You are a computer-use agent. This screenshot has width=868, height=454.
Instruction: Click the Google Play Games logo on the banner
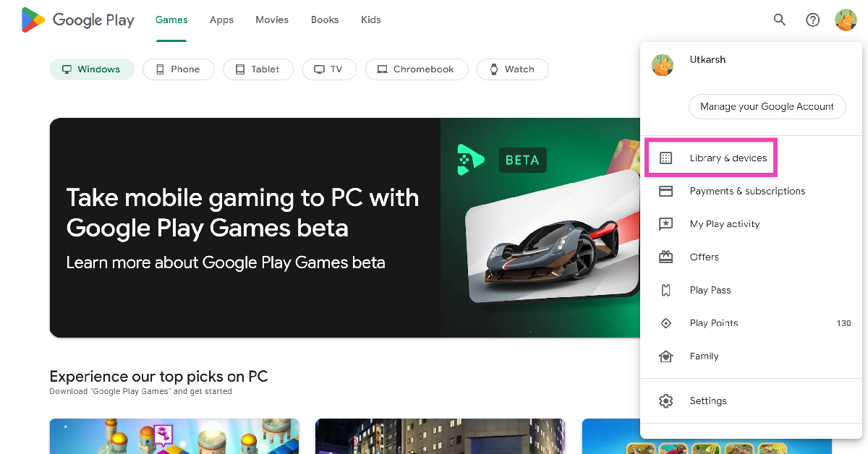pyautogui.click(x=471, y=160)
